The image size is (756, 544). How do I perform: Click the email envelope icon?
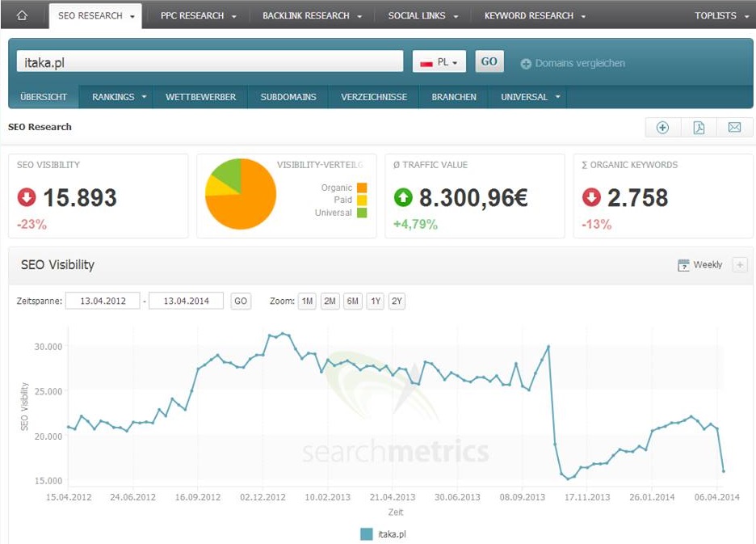click(734, 128)
